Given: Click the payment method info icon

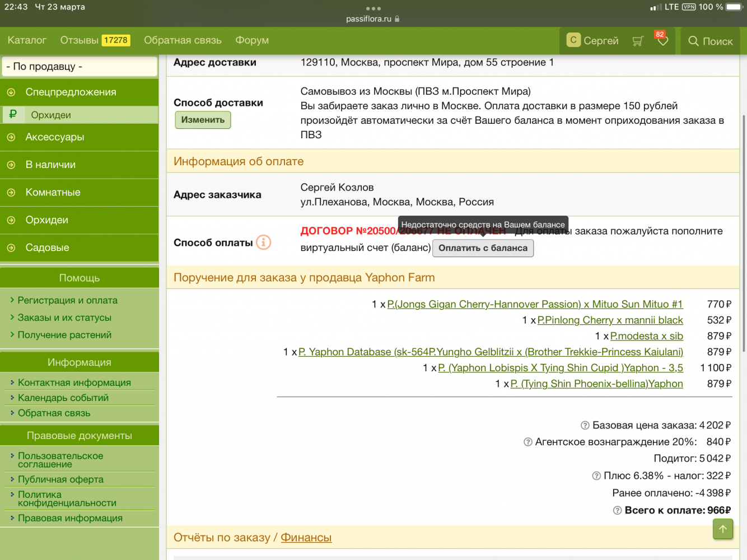Looking at the screenshot, I should click(263, 242).
